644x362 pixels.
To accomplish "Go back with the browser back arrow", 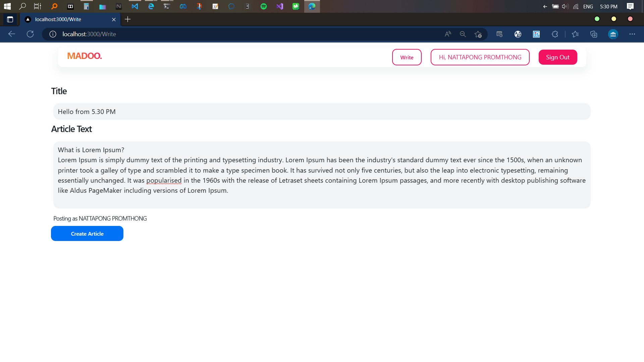I will [x=12, y=34].
